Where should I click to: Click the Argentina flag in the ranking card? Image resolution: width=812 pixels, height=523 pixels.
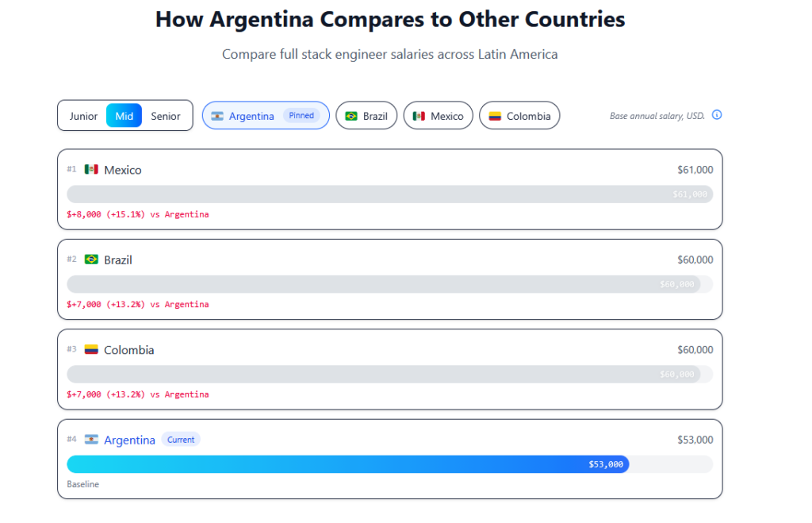click(x=91, y=440)
